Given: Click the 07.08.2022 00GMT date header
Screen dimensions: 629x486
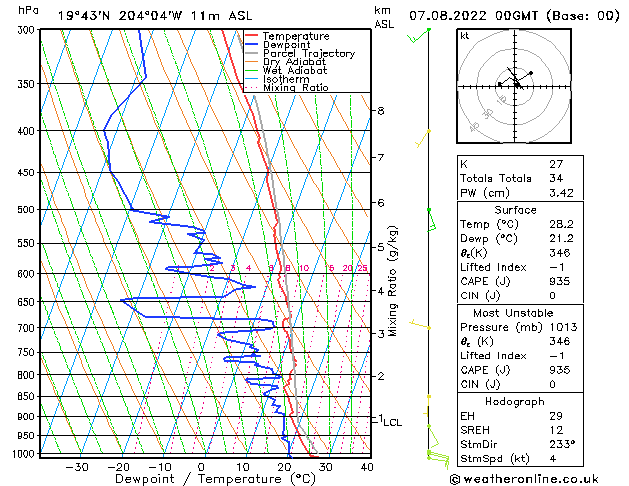Looking at the screenshot, I should 473,16.
